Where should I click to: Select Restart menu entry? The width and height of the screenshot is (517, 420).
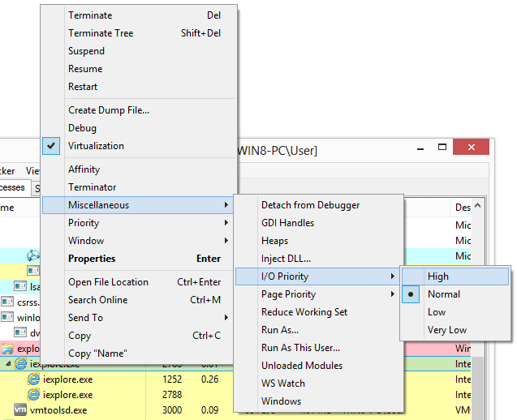point(138,86)
